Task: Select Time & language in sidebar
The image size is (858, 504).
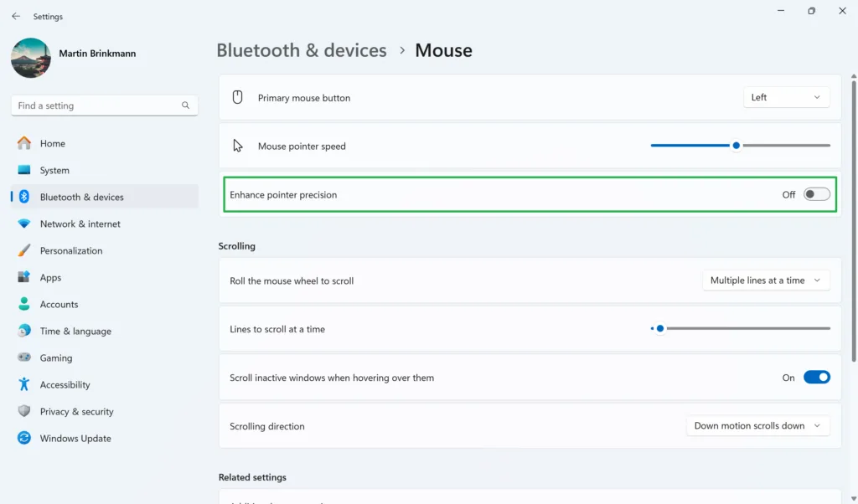Action: pos(75,331)
